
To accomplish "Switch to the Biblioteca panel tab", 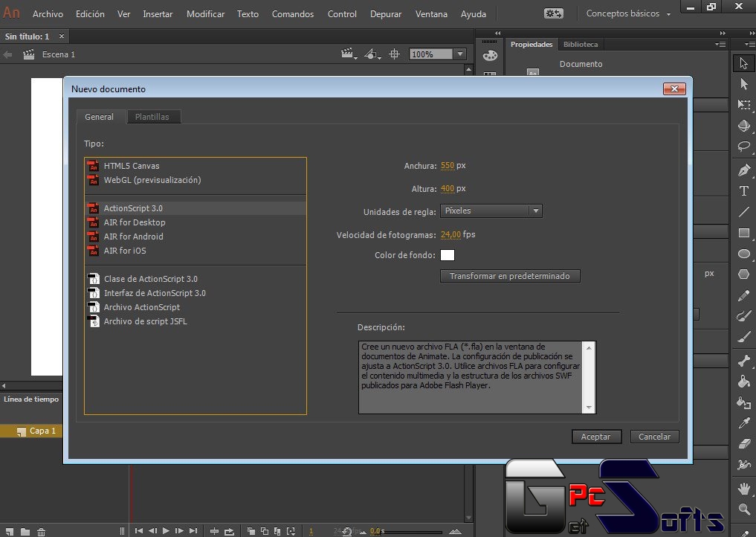I will tap(581, 45).
